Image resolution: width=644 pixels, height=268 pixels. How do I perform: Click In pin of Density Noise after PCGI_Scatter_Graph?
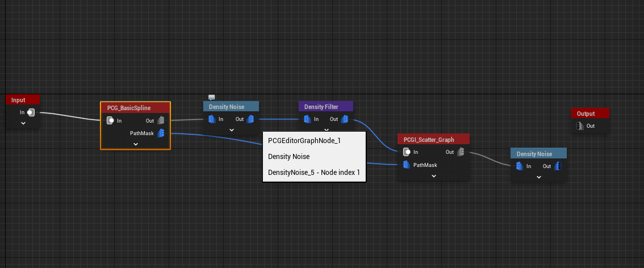click(520, 166)
